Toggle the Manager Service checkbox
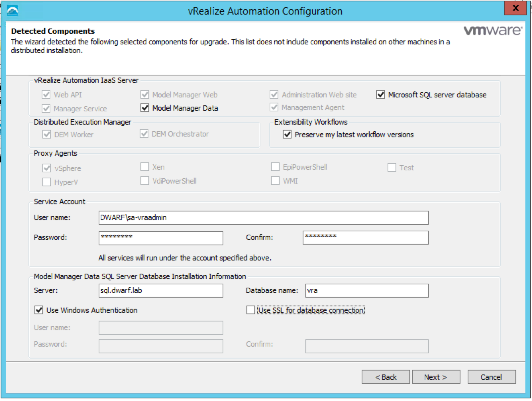Viewport: 532px width, 401px height. coord(46,109)
